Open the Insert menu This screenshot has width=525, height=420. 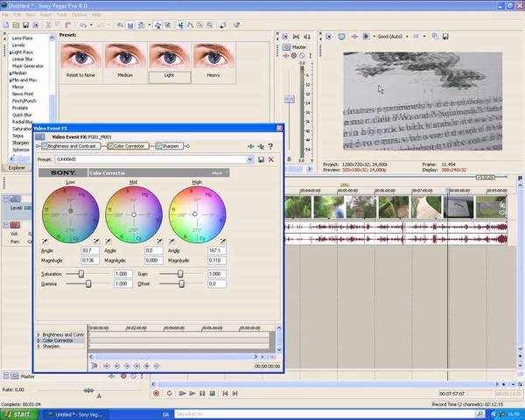pyautogui.click(x=45, y=15)
